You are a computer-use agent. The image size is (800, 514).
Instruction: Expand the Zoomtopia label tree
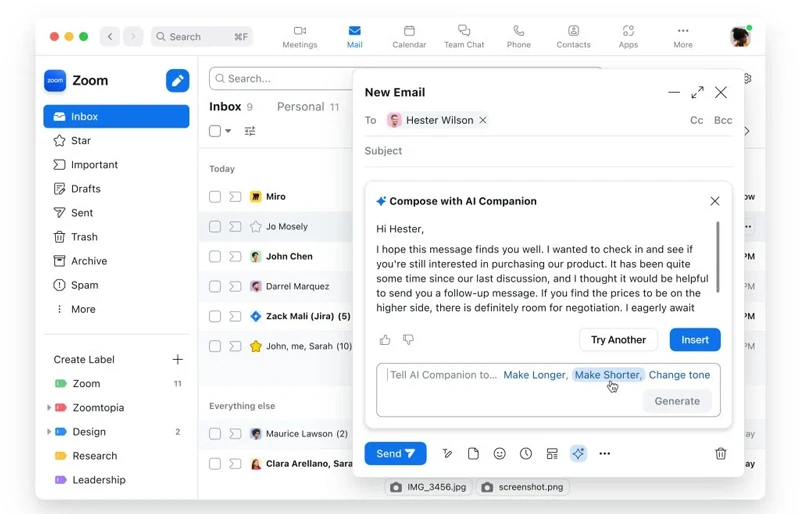coord(49,408)
